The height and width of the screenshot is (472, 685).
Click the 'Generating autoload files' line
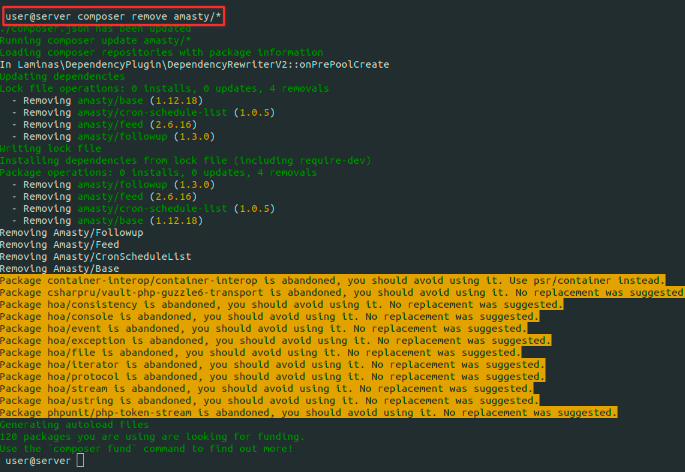tap(74, 425)
